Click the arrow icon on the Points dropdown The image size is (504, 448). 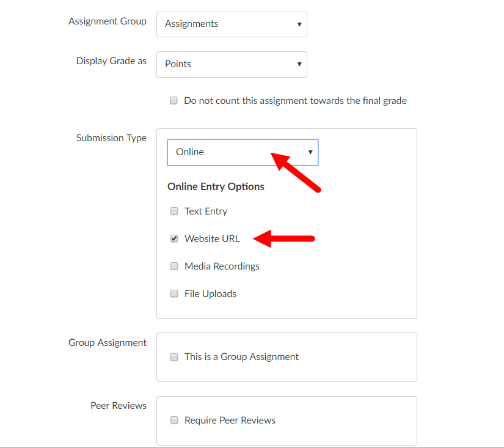pos(299,64)
